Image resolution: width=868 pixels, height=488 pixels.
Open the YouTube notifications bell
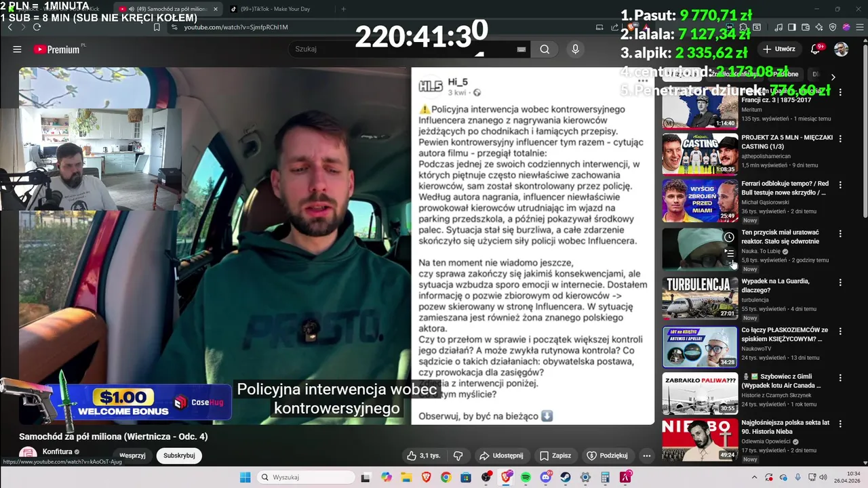816,49
